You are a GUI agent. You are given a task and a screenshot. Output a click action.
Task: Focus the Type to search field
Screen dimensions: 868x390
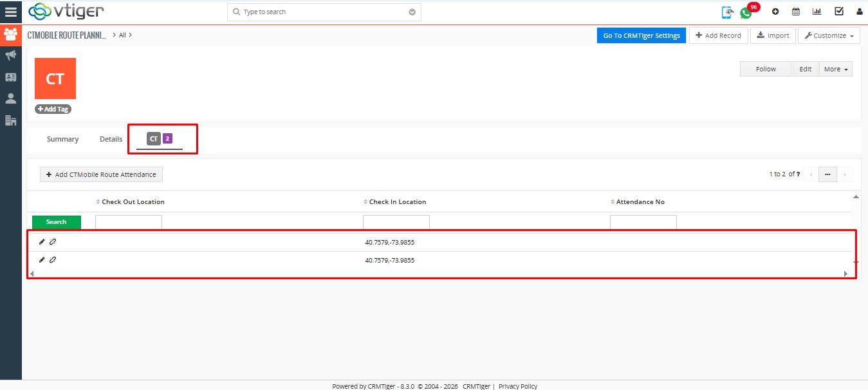point(324,12)
